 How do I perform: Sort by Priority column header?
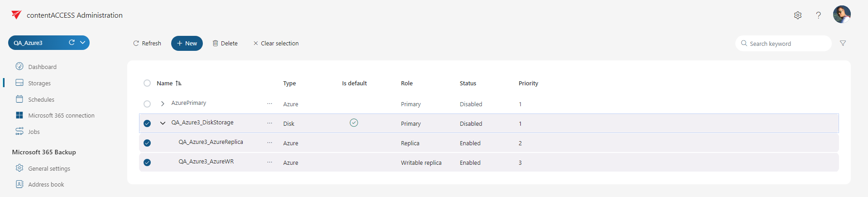[528, 83]
